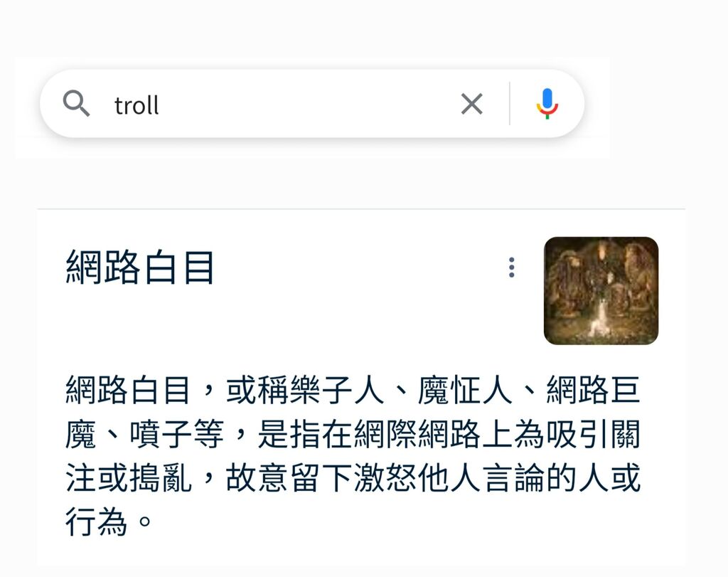Click 是指在 in the second description line

pyautogui.click(x=304, y=434)
